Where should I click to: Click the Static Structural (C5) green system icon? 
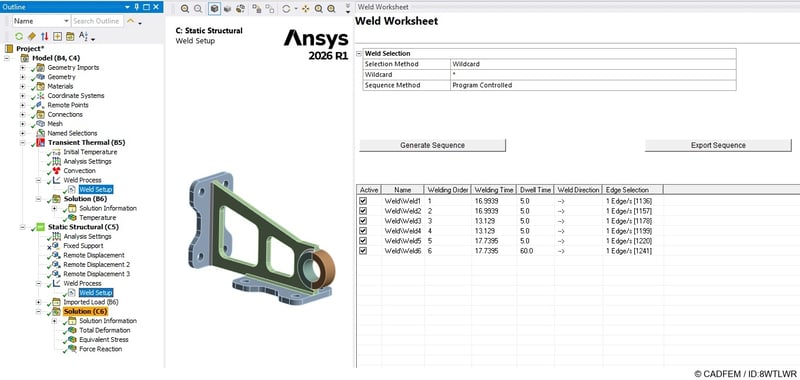coord(41,226)
